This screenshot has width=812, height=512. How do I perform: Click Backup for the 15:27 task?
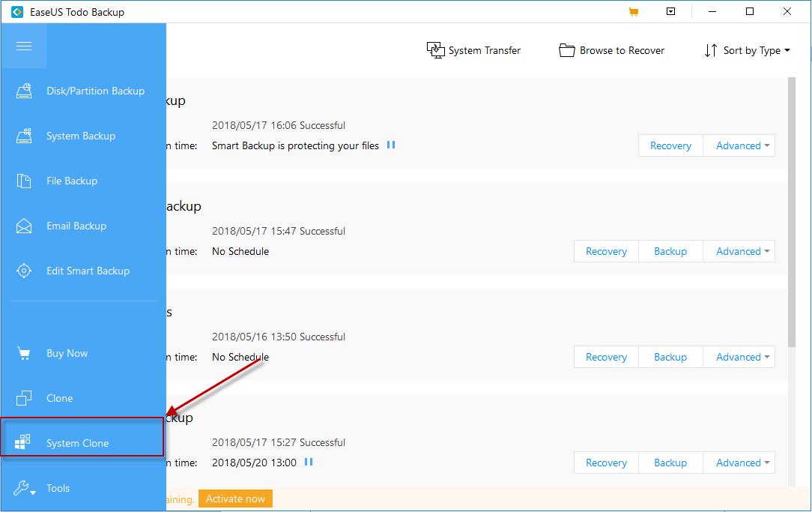click(670, 463)
